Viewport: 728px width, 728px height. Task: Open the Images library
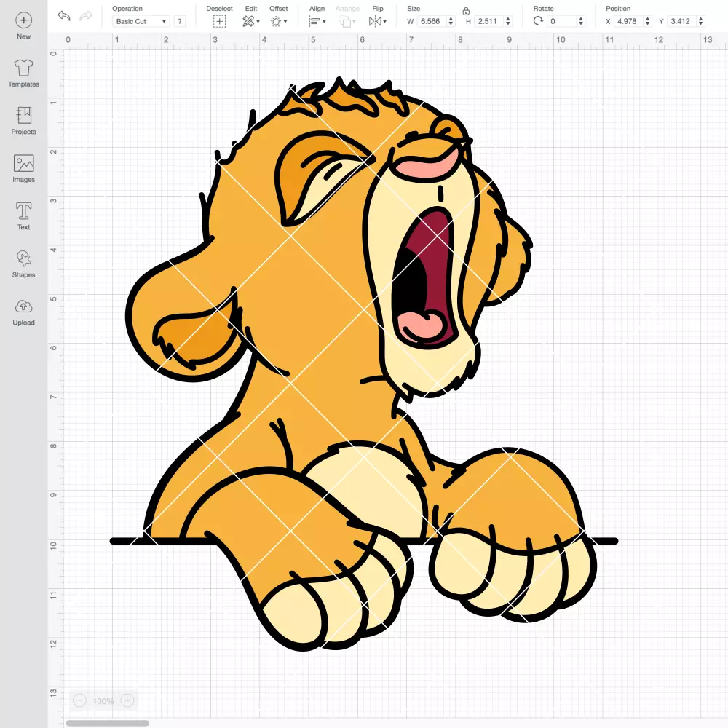[24, 169]
